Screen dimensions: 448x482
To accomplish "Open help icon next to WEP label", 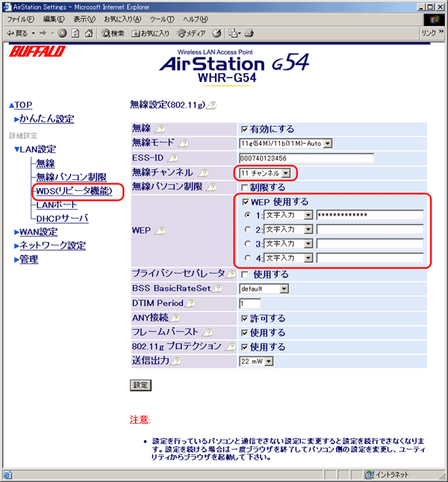I will (x=160, y=231).
